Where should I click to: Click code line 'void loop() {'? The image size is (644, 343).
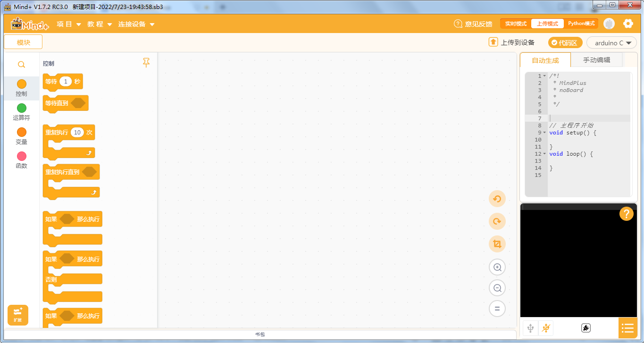(x=571, y=154)
